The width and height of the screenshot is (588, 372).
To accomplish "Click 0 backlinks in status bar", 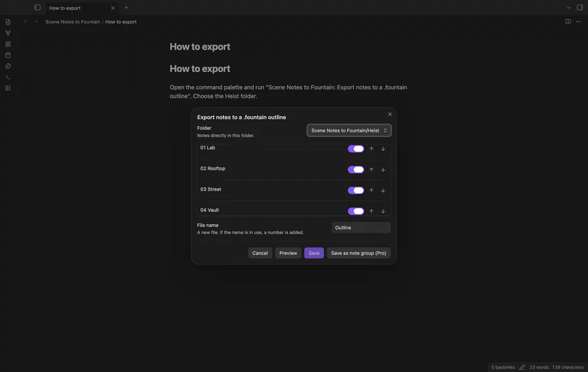I will [503, 367].
